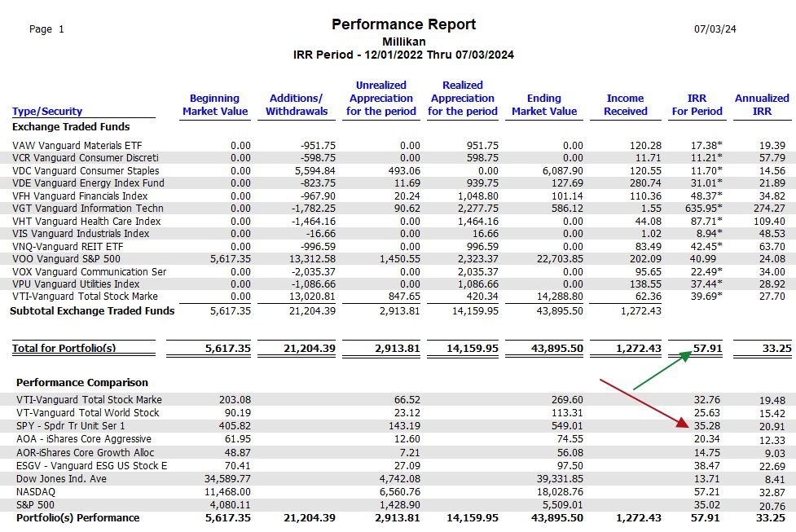Viewport: 796px width, 532px height.
Task: Click VTI ending market value 14,288.80
Action: [560, 296]
